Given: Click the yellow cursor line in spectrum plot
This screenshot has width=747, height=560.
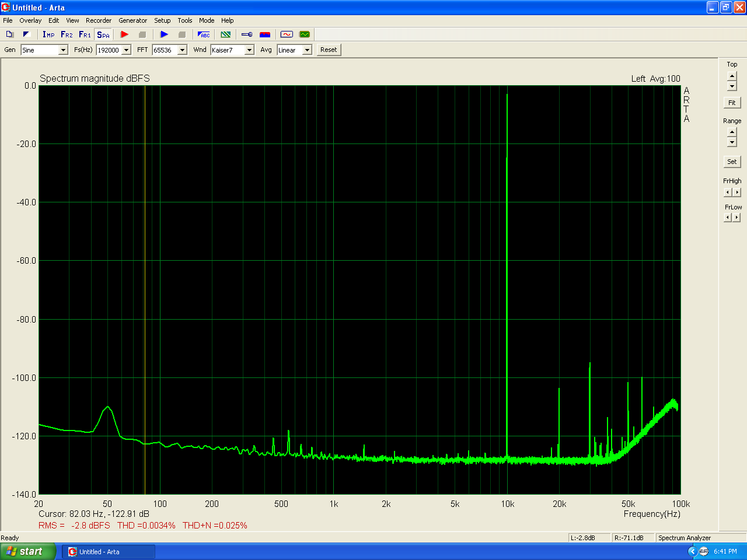Looking at the screenshot, I should [x=145, y=290].
